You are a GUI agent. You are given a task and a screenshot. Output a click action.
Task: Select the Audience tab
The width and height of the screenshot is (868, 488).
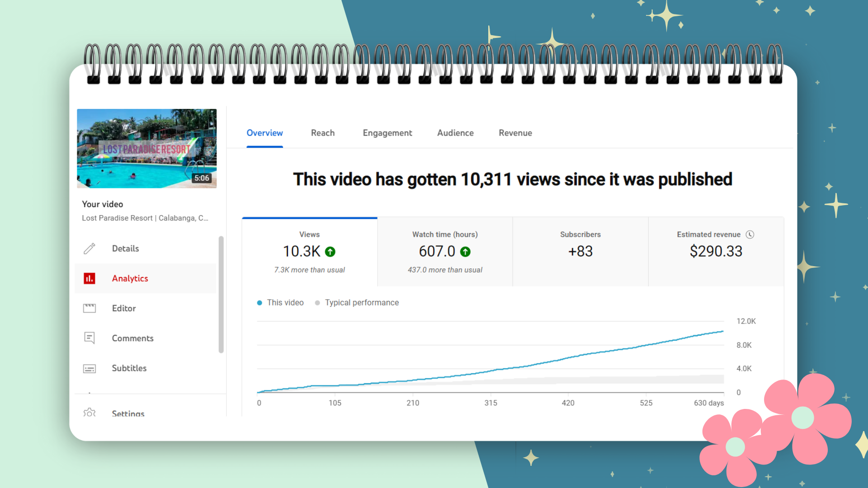click(x=455, y=133)
